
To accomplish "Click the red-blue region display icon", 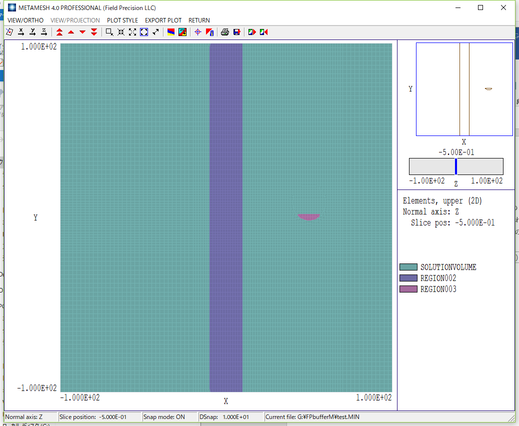I will (171, 32).
